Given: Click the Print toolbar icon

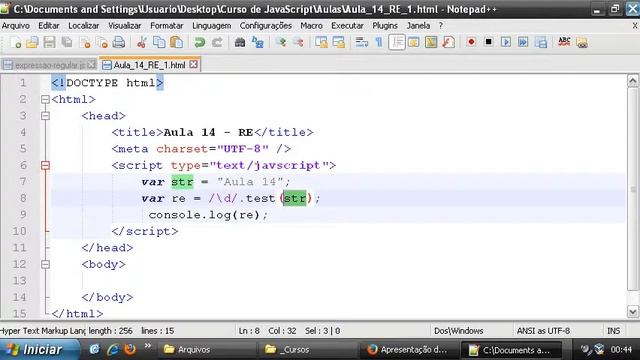Looking at the screenshot, I should click(x=119, y=42).
